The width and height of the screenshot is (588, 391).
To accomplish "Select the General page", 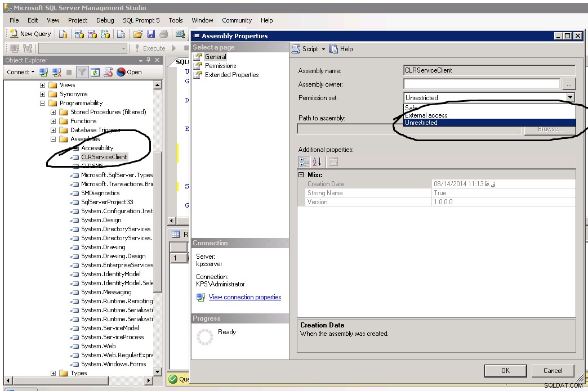I will coord(215,57).
